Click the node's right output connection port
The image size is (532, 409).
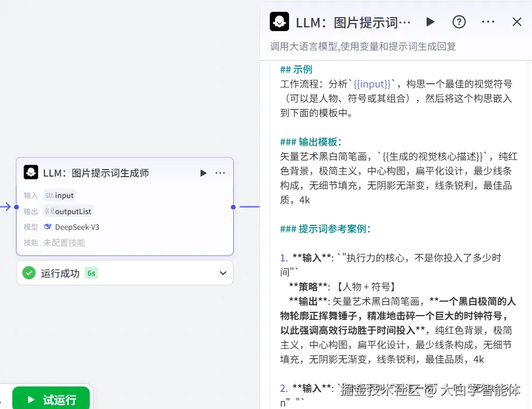point(233,207)
